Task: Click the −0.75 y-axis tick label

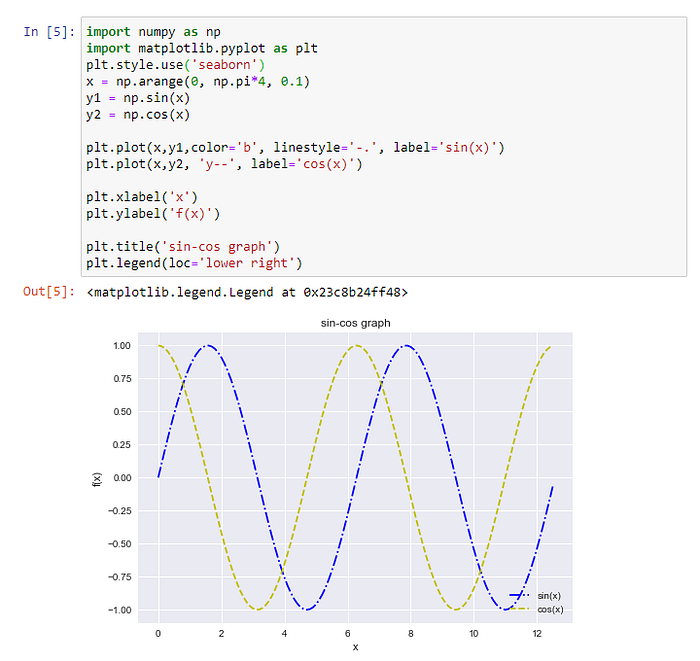Action: [120, 577]
